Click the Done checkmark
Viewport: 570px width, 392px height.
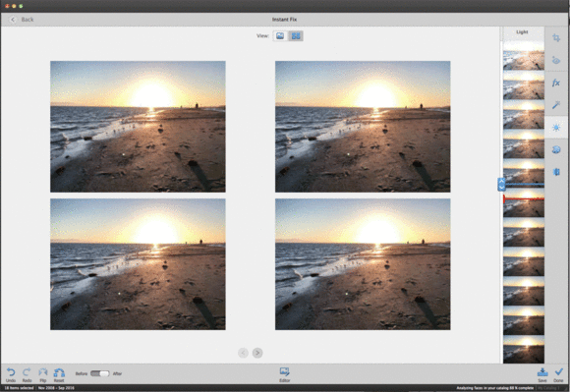559,372
